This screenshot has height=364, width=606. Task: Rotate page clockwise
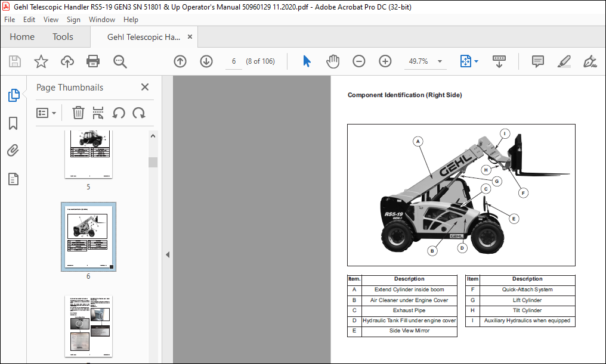tap(139, 113)
